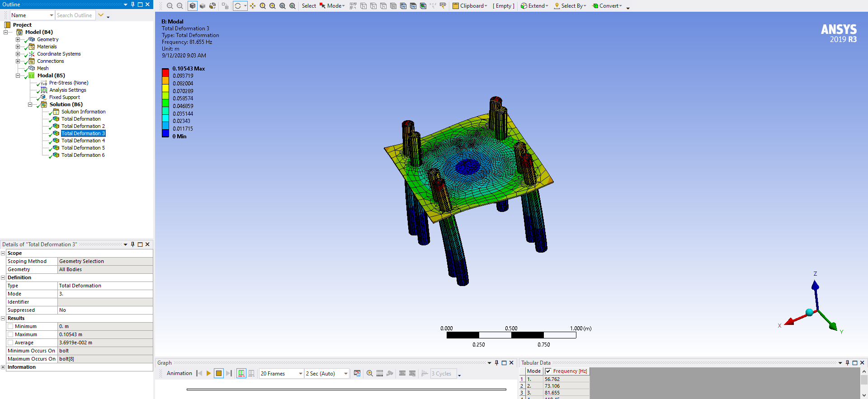Click the [ Empty ] clipboard indicator
This screenshot has width=868, height=399.
pos(504,6)
